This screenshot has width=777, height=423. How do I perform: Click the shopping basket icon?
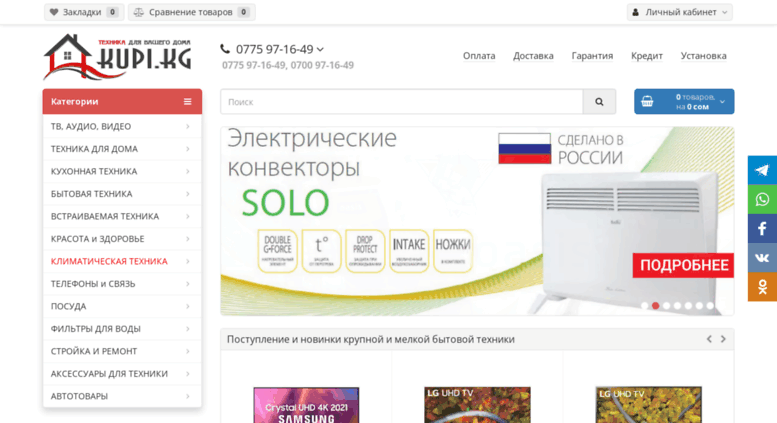click(647, 102)
